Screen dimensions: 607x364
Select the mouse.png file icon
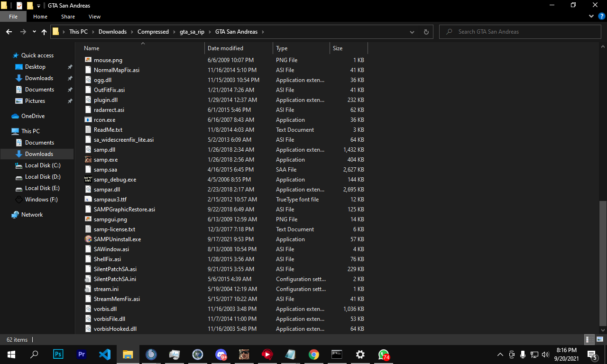pos(88,60)
